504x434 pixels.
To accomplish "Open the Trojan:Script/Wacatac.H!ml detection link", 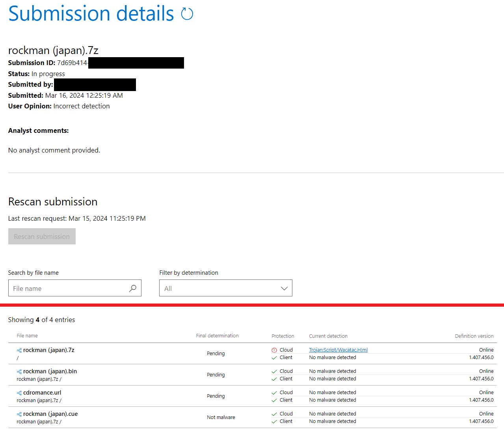I will (338, 350).
